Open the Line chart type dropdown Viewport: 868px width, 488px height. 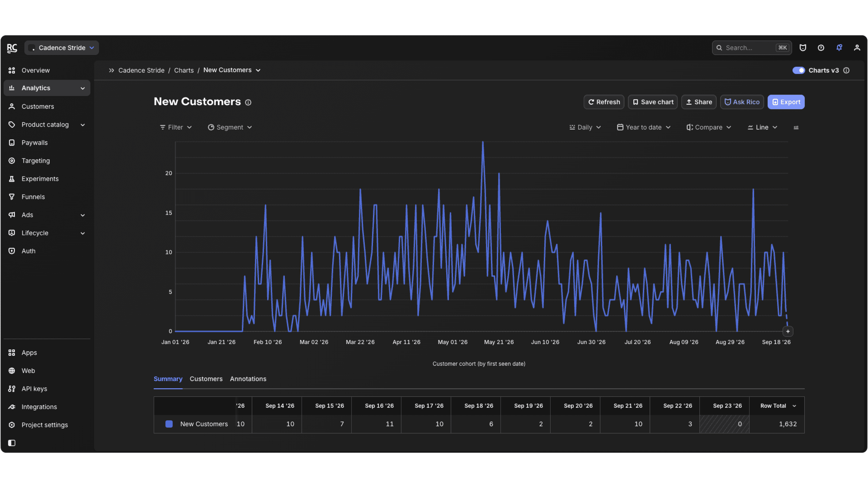762,127
